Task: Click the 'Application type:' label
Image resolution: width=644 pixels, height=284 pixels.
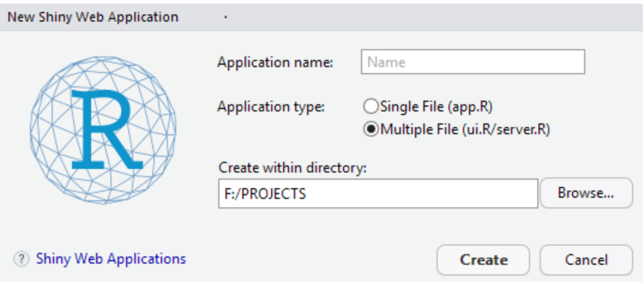Action: pyautogui.click(x=271, y=107)
